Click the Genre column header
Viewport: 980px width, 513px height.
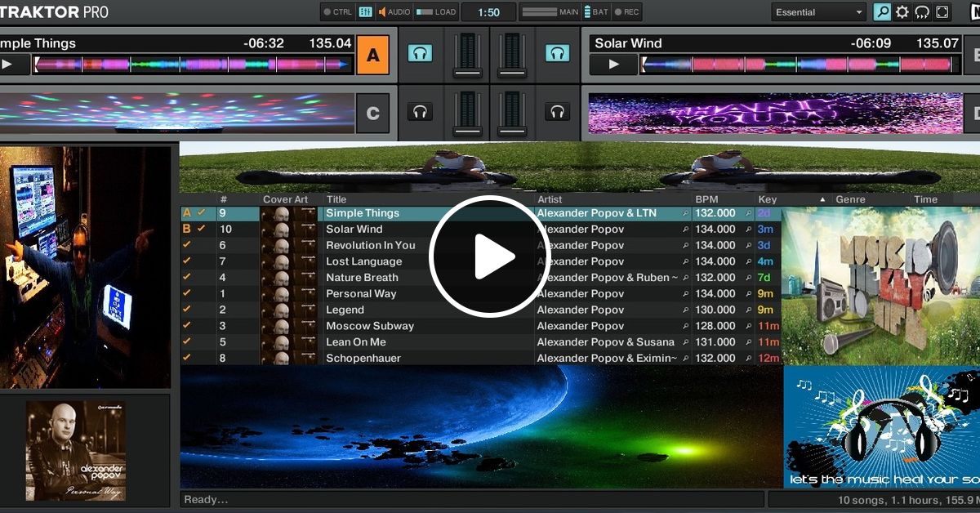tap(849, 199)
